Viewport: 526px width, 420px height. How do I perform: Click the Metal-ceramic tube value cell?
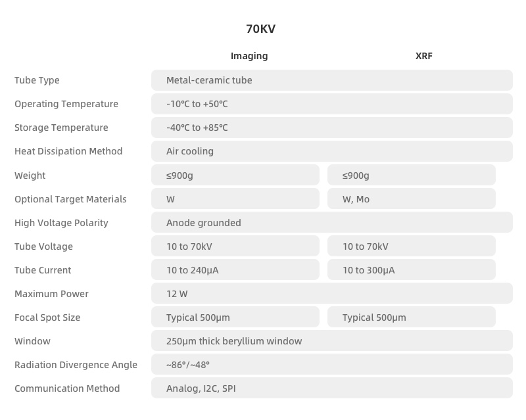click(x=331, y=80)
